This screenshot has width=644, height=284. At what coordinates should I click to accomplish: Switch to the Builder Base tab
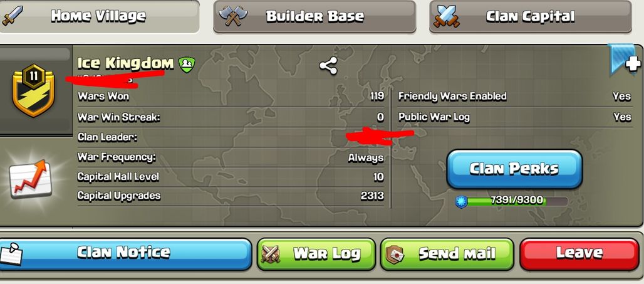314,16
